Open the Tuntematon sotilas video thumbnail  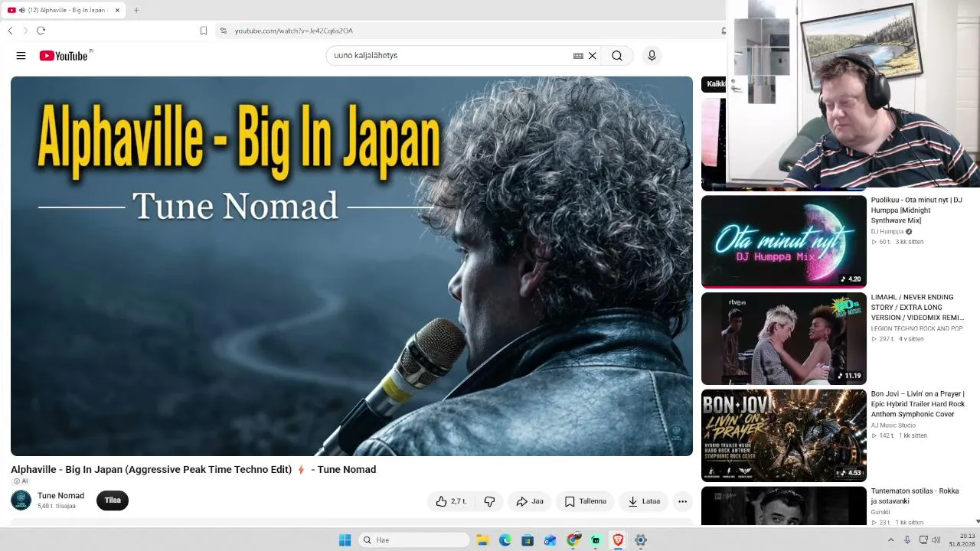click(x=784, y=506)
